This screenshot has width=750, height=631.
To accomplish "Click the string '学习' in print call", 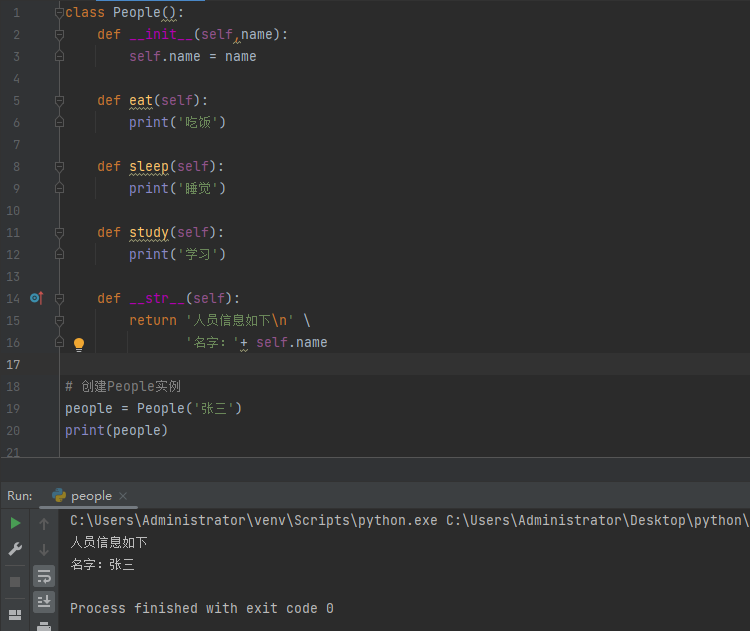I will coord(198,255).
